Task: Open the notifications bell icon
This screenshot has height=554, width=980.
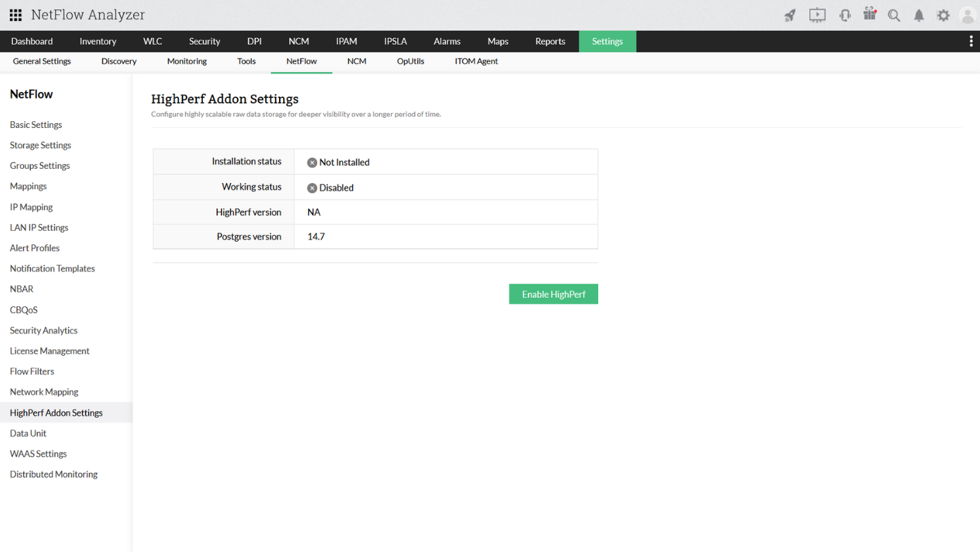Action: [919, 15]
